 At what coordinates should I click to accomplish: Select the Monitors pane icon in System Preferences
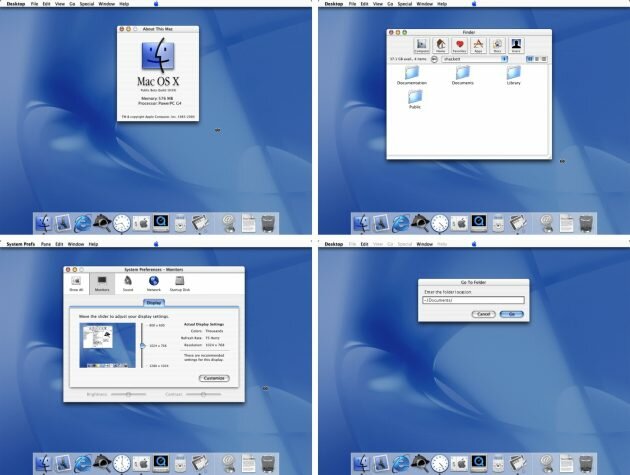coord(102,283)
